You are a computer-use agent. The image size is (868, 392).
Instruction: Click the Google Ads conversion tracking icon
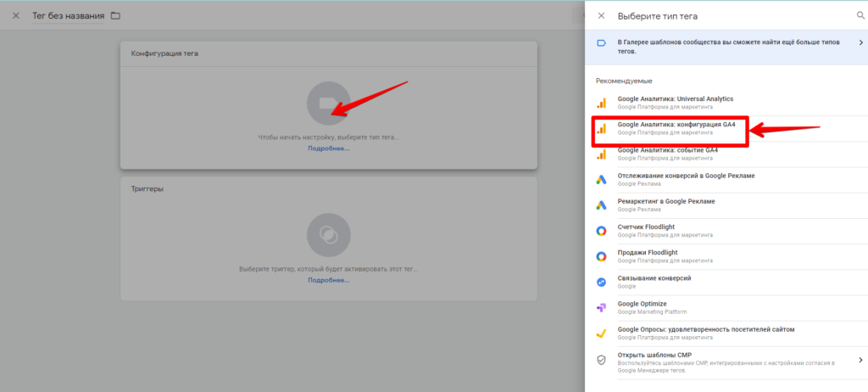601,180
